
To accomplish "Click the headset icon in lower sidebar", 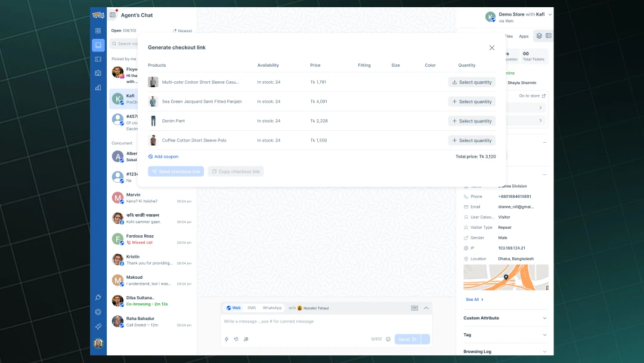I will click(98, 312).
